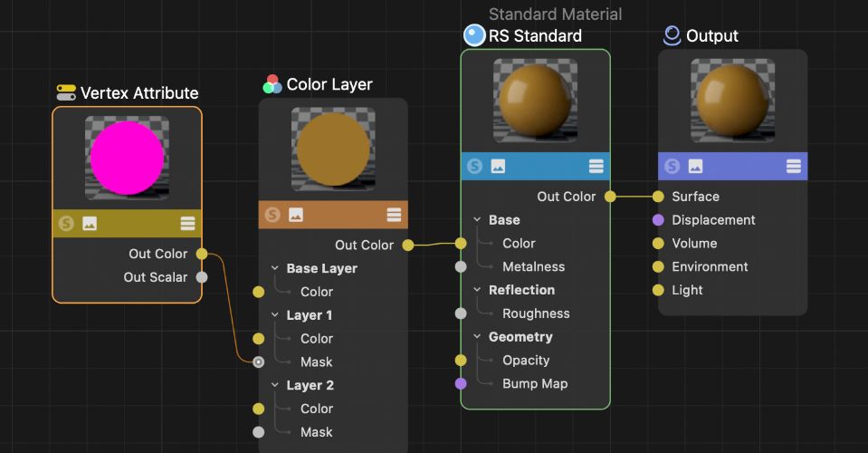Click the Color Layer Out Color port
The height and width of the screenshot is (453, 868).
click(408, 245)
